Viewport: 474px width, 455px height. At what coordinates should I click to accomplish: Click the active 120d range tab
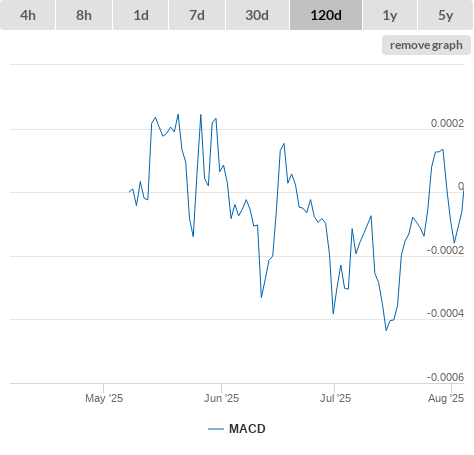326,15
